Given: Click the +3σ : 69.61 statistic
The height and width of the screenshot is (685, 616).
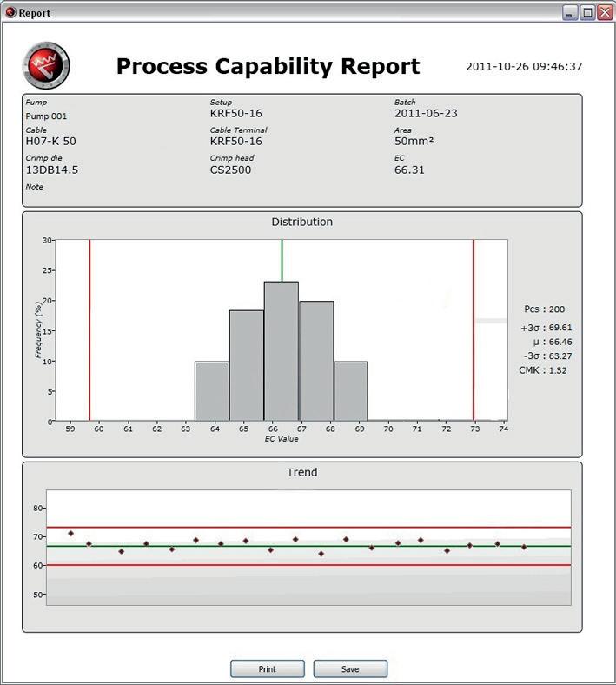Looking at the screenshot, I should pyautogui.click(x=546, y=328).
